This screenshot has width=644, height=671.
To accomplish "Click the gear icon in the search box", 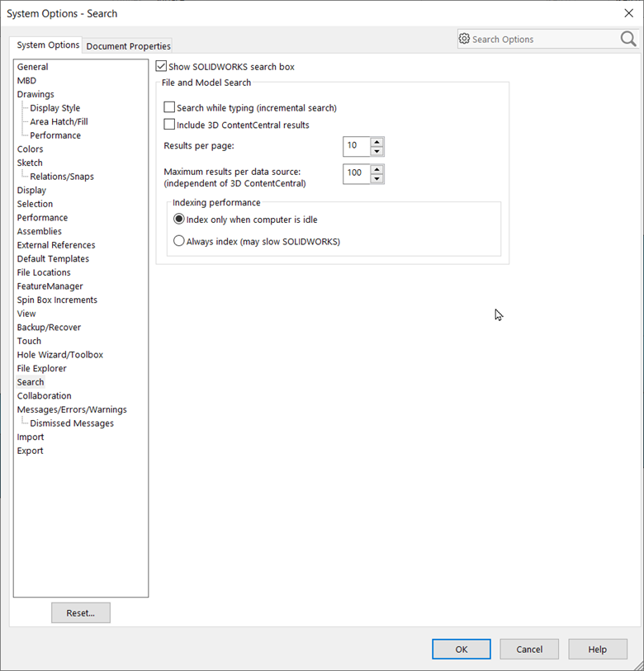I will click(x=464, y=39).
